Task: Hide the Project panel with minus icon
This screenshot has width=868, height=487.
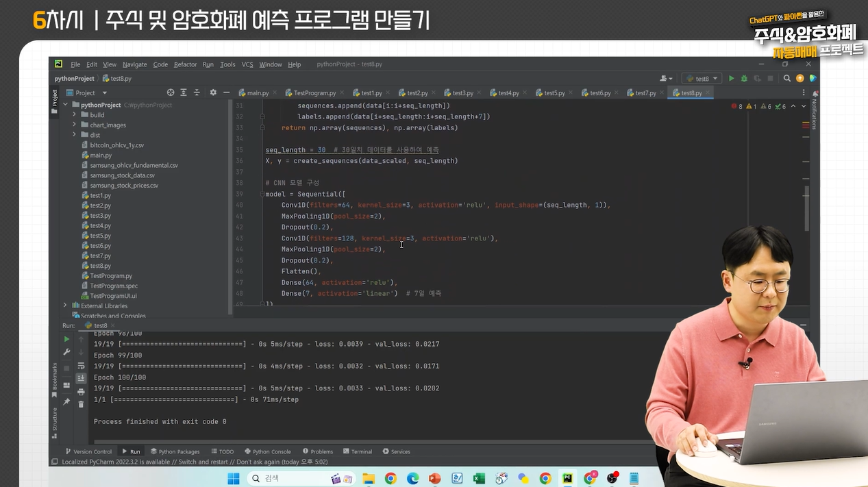Action: 225,92
